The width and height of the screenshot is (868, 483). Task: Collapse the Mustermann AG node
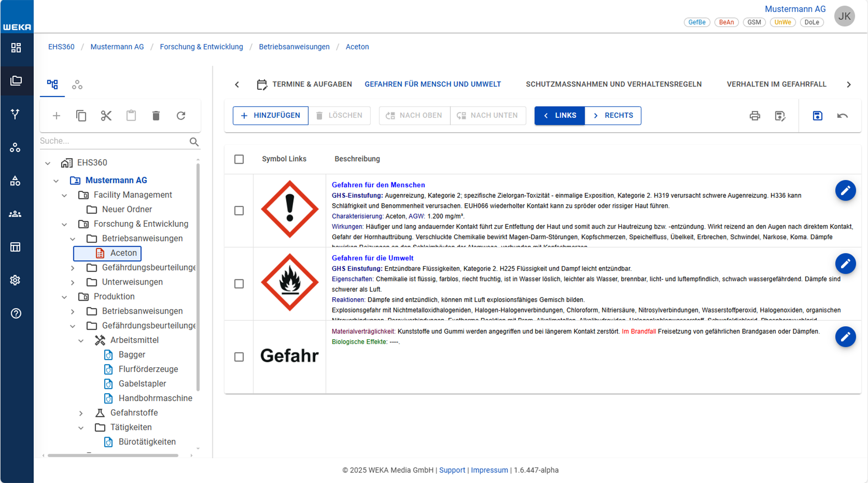(x=56, y=181)
